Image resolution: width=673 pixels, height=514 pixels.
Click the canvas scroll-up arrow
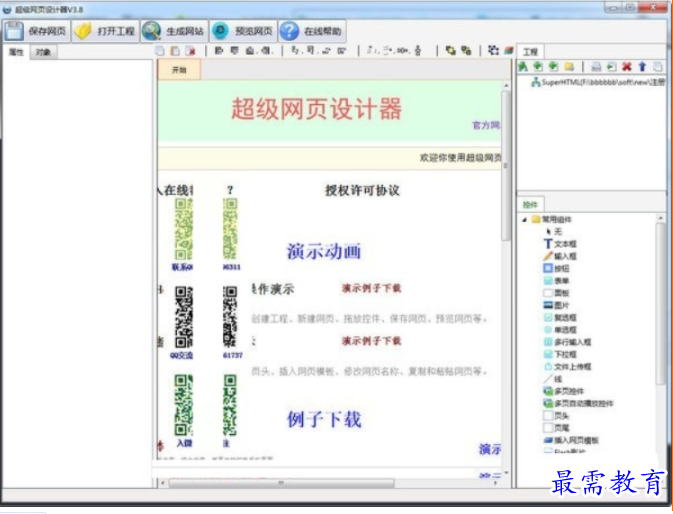(x=506, y=86)
